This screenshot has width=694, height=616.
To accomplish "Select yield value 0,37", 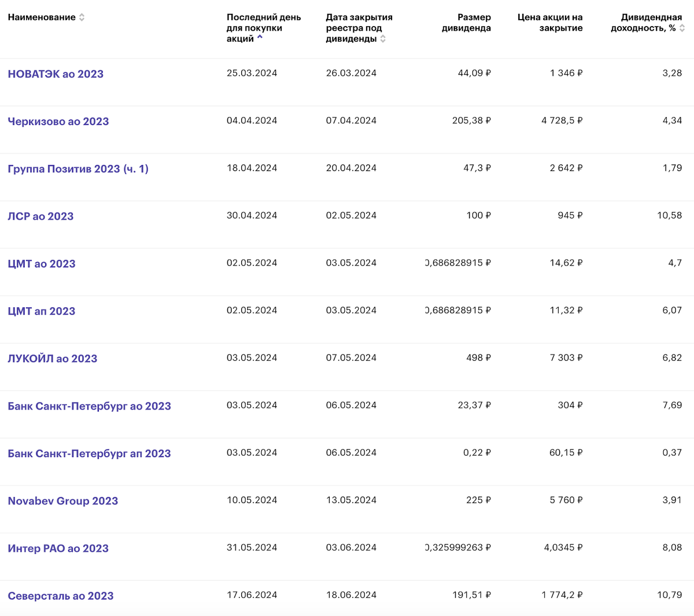I will pyautogui.click(x=672, y=452).
